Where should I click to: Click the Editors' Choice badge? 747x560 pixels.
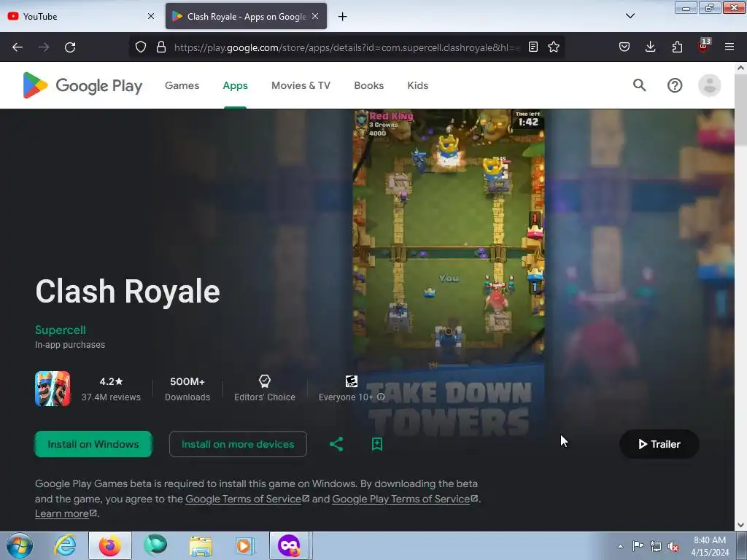[265, 389]
